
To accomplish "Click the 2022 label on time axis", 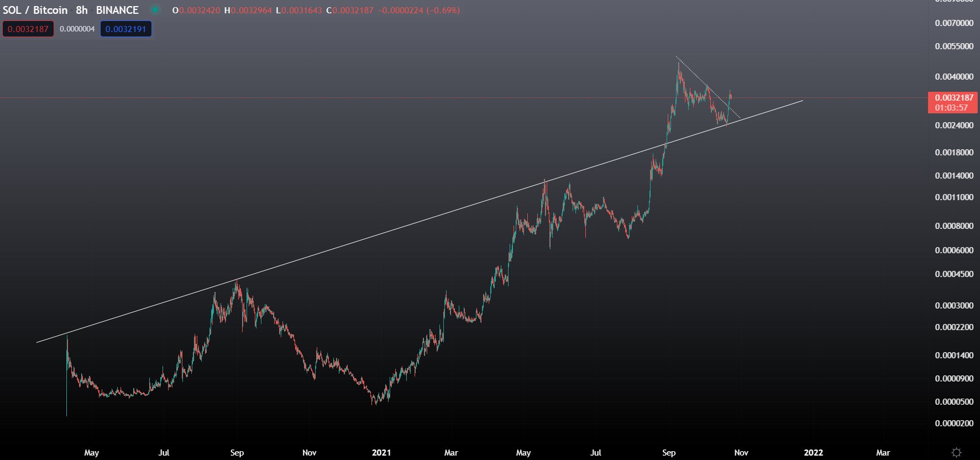I will point(813,452).
